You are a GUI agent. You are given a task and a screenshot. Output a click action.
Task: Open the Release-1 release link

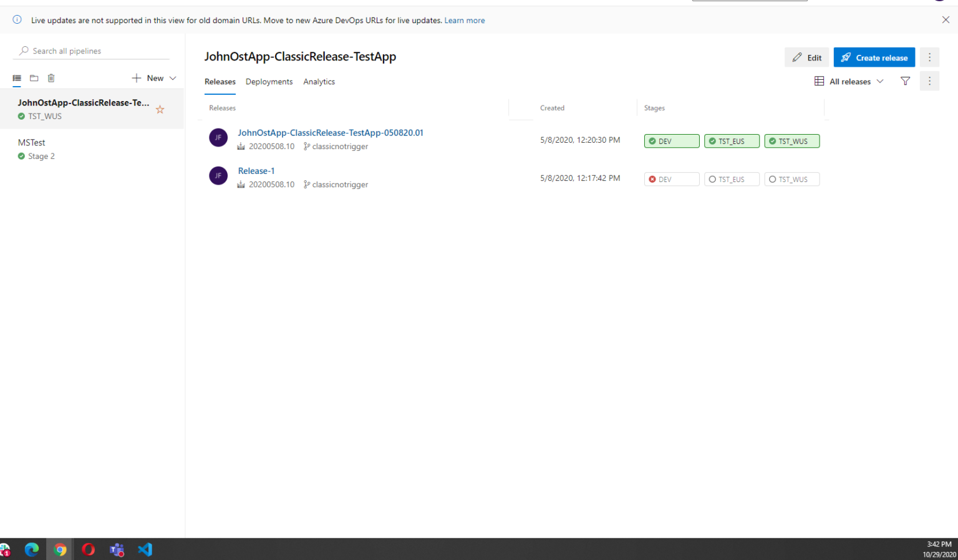[256, 171]
